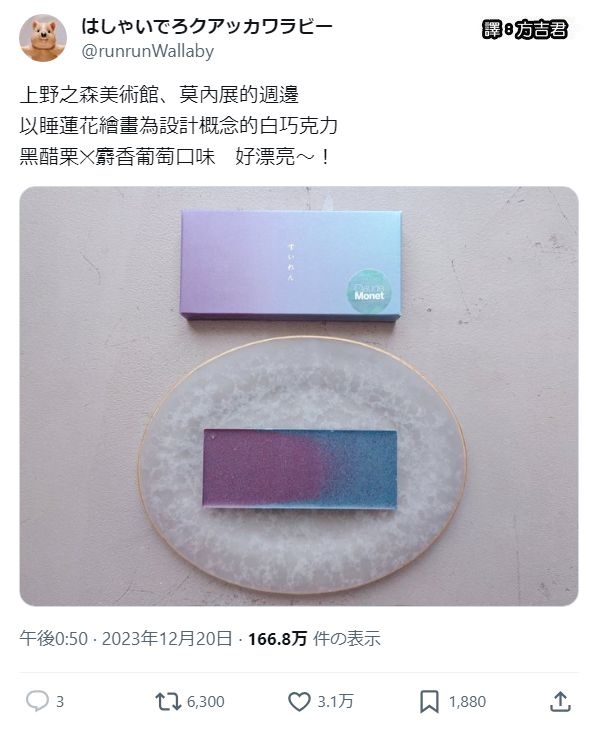Open the chocolate photo attachment
Screen dimensions: 598x729
(299, 396)
